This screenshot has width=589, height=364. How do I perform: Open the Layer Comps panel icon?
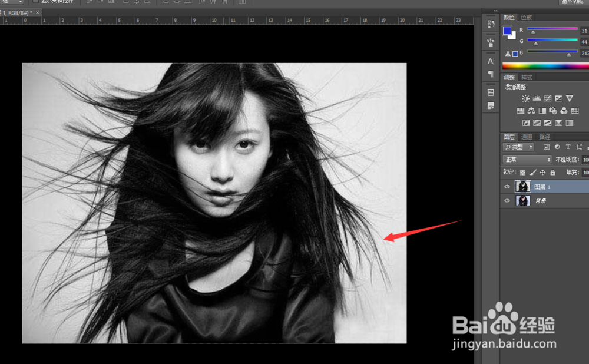491,92
